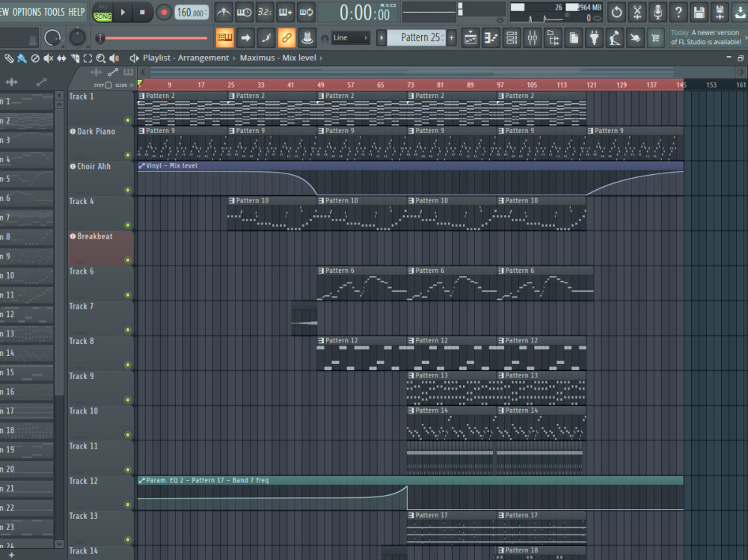Switch to PAT pattern mode
This screenshot has width=748, height=560.
point(102,7)
